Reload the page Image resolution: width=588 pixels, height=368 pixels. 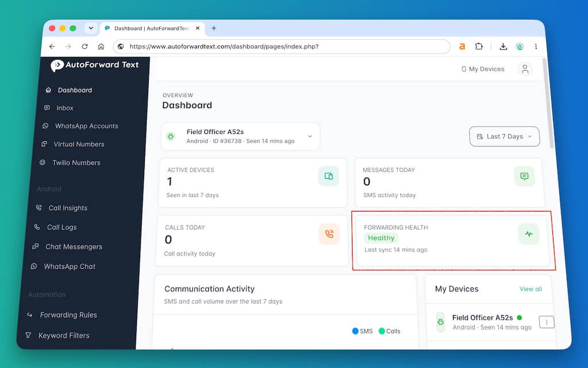click(x=85, y=47)
